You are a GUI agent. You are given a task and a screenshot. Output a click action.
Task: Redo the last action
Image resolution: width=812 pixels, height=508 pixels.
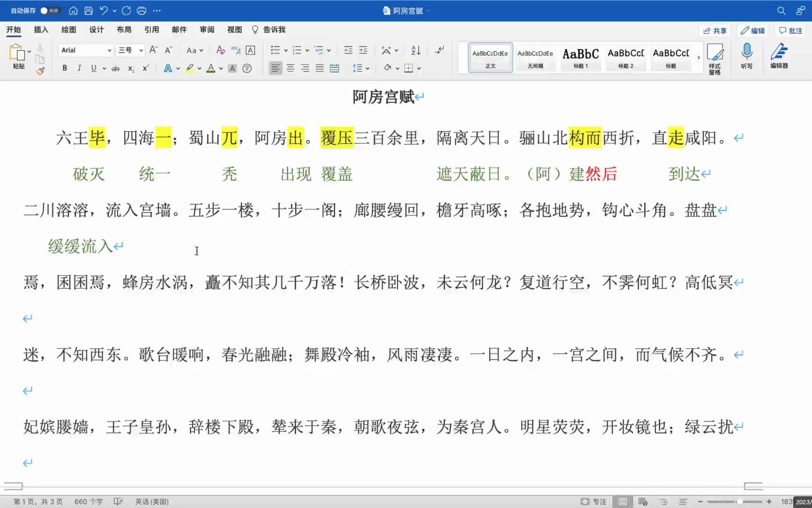click(x=126, y=10)
